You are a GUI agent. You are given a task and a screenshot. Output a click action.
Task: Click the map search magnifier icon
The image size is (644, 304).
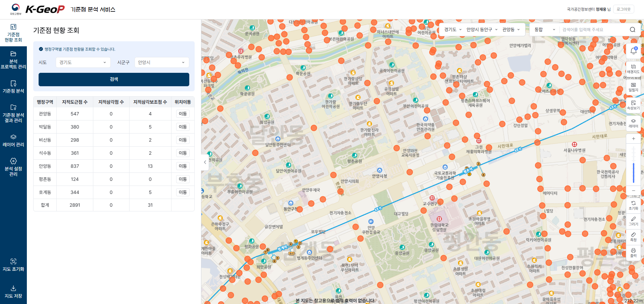click(632, 30)
